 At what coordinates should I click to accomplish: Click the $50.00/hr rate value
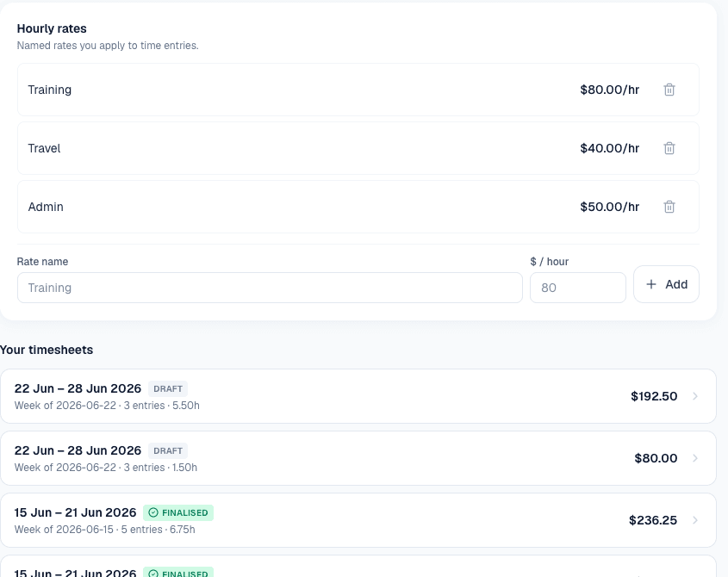pos(610,207)
